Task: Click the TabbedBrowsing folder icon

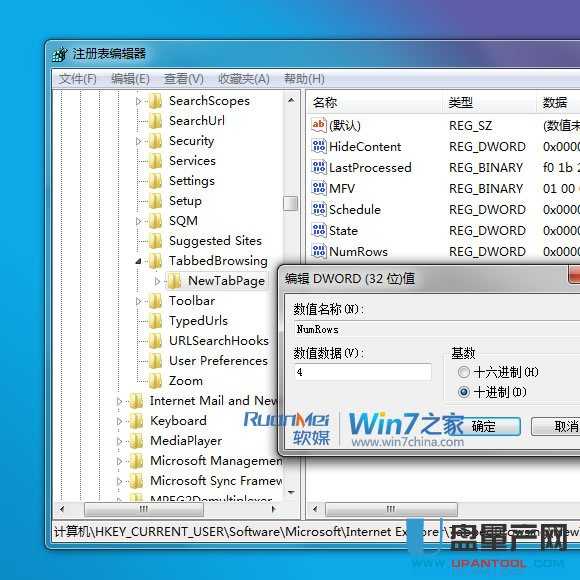Action: [155, 261]
